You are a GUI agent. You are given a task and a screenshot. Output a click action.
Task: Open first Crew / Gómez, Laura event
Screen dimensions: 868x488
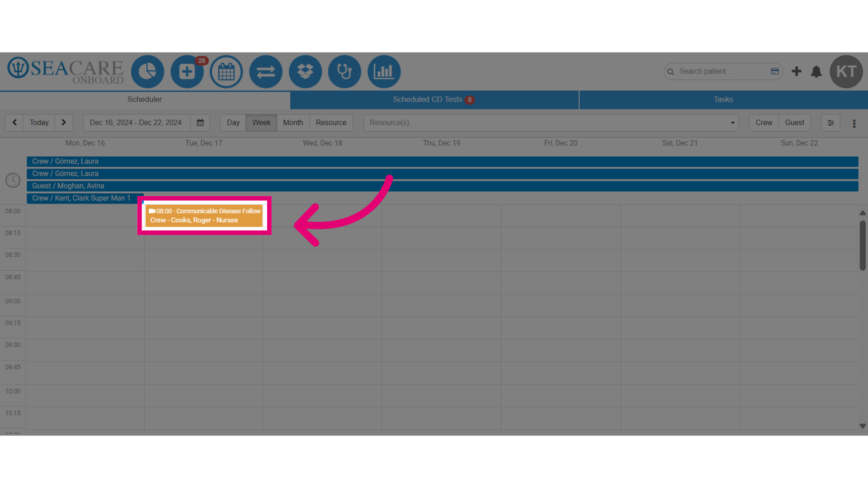(442, 161)
